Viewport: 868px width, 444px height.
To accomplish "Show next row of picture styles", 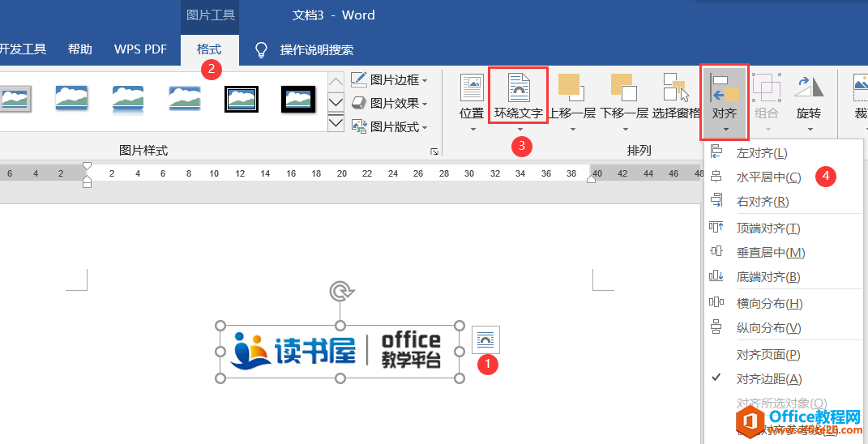I will (x=336, y=103).
